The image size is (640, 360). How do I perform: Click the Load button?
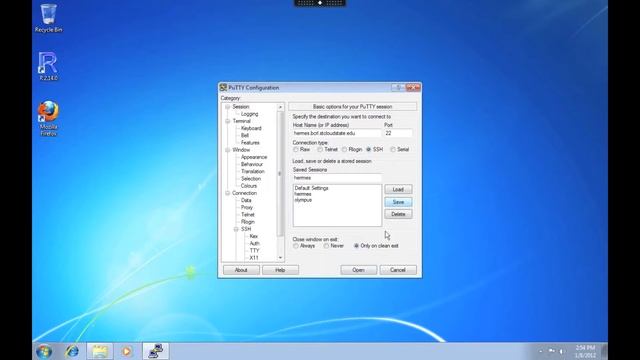[398, 190]
